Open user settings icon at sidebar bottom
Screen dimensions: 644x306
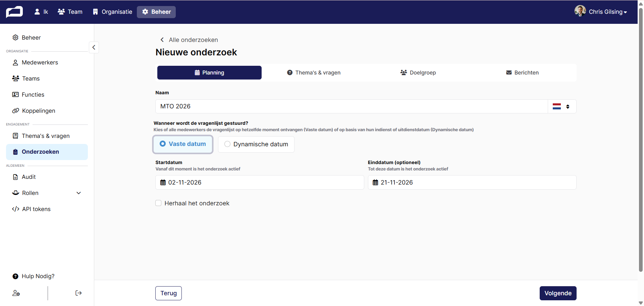tap(16, 293)
